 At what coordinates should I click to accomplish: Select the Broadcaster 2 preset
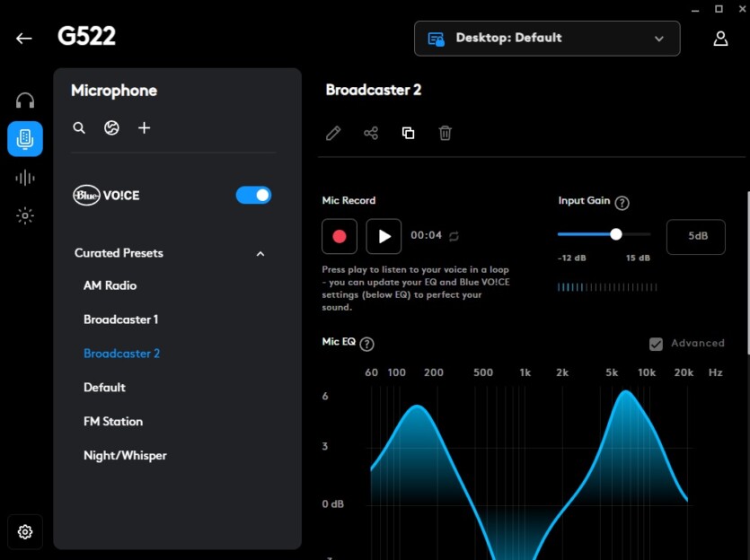(x=121, y=354)
